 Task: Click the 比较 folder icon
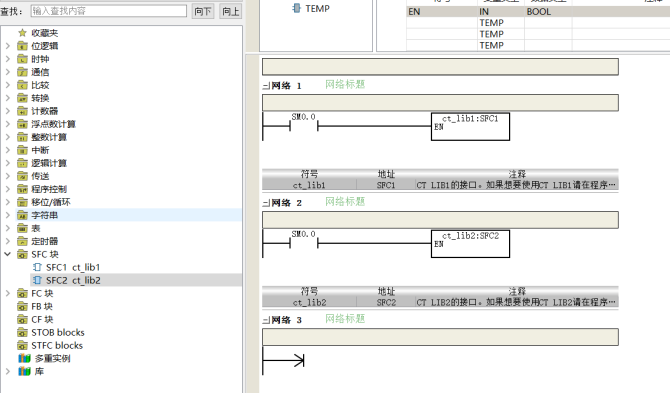(22, 85)
